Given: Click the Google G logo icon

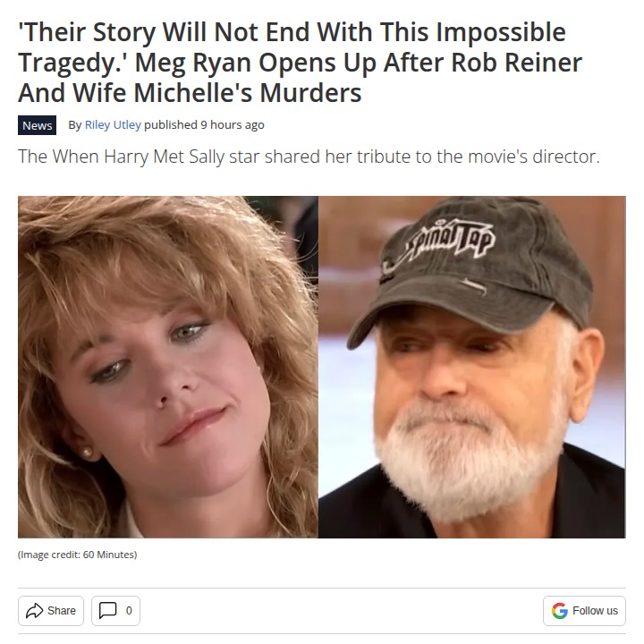Looking at the screenshot, I should tap(559, 611).
